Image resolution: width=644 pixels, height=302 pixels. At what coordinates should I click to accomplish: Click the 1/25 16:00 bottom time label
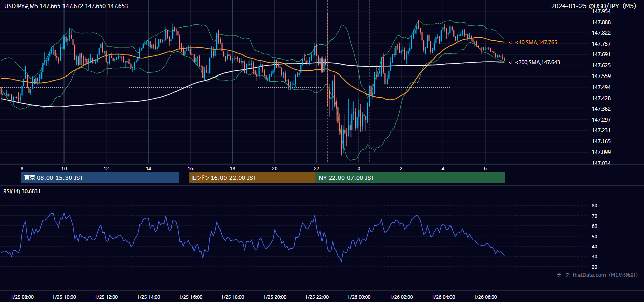(x=190, y=297)
